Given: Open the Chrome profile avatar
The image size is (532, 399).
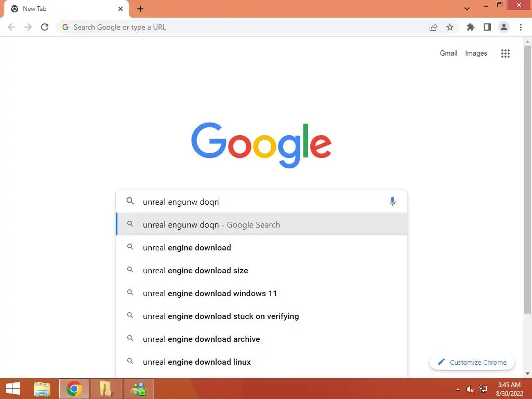Looking at the screenshot, I should tap(504, 27).
